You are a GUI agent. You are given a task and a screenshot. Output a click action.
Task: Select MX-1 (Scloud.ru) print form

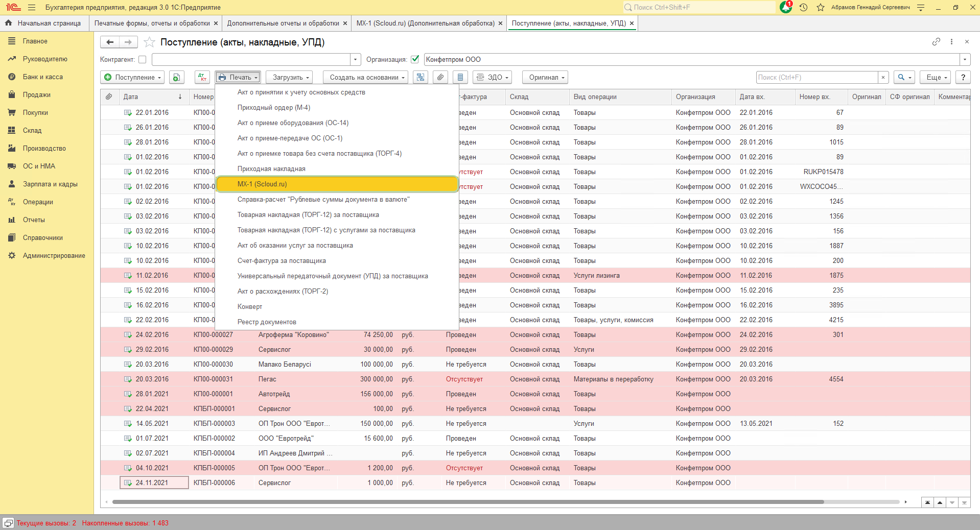pos(337,184)
